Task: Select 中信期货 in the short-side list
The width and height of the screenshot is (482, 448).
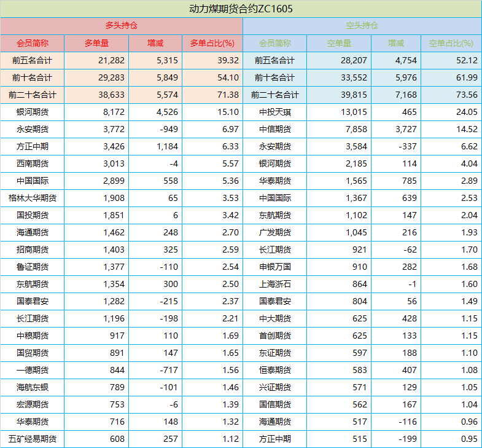Action: tap(275, 129)
